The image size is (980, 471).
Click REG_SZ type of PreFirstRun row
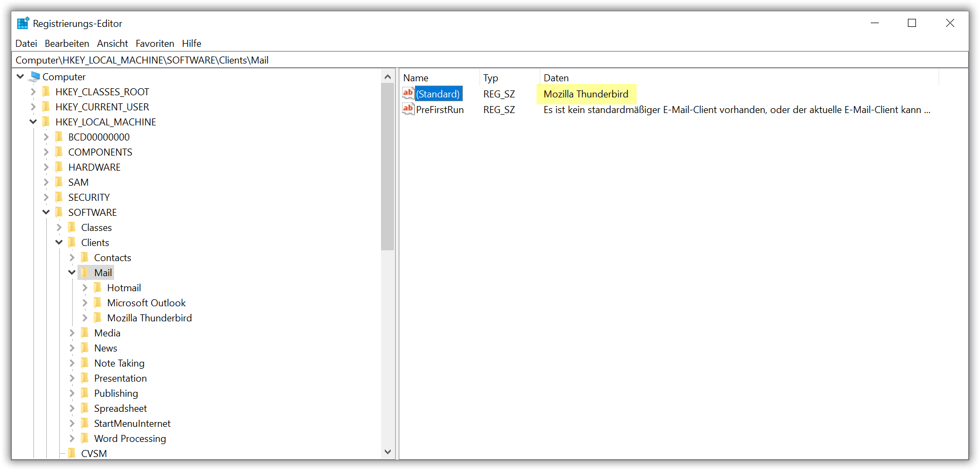click(499, 109)
